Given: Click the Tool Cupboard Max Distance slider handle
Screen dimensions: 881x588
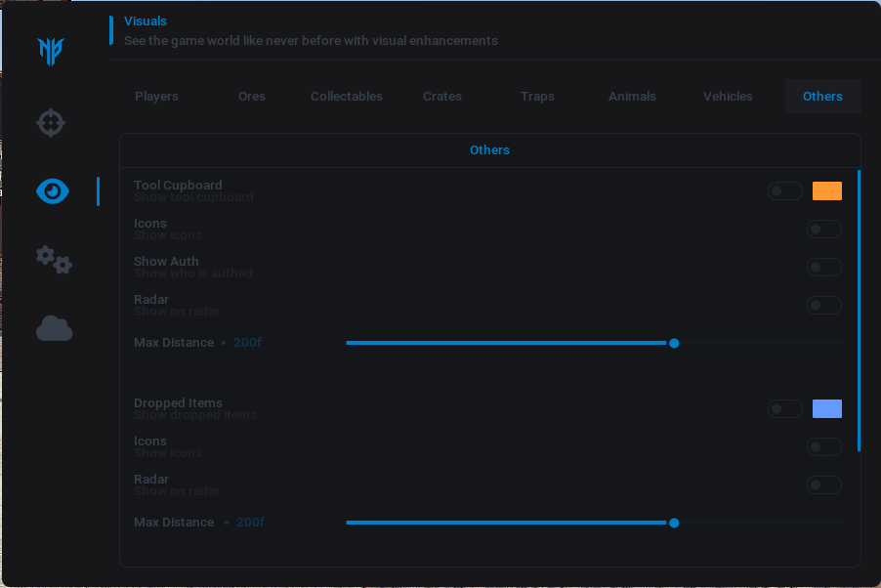Looking at the screenshot, I should point(674,343).
